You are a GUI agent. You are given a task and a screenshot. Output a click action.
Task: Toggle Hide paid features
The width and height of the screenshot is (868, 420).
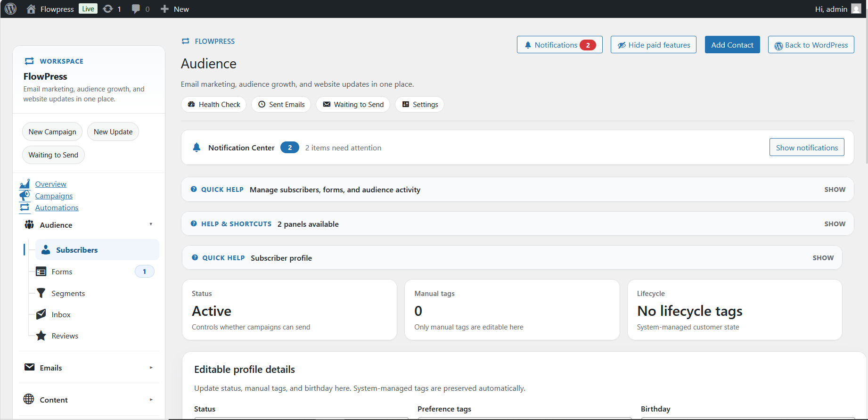(654, 45)
